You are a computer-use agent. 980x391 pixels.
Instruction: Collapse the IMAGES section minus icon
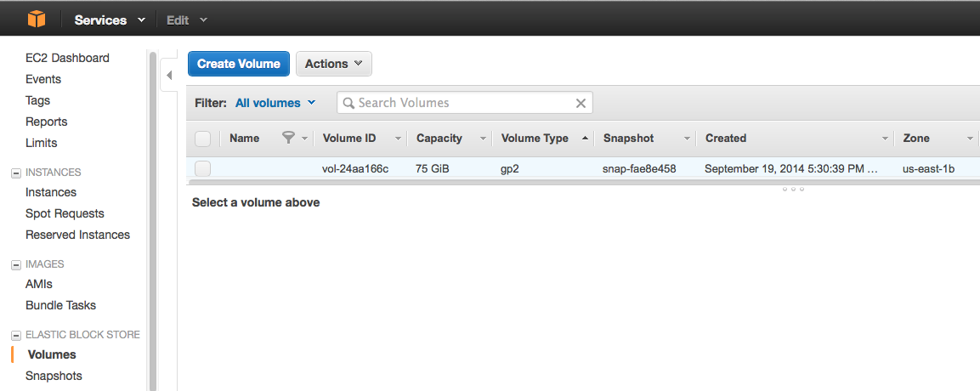coord(15,264)
